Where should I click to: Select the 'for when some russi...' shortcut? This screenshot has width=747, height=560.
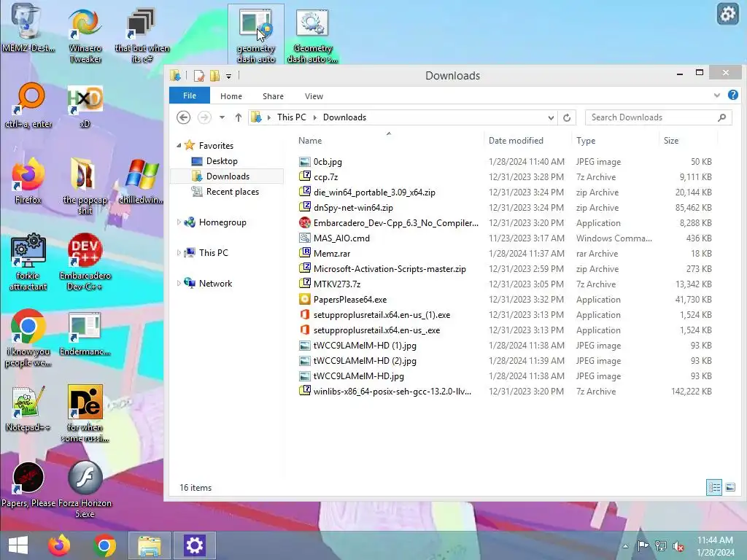coord(85,413)
